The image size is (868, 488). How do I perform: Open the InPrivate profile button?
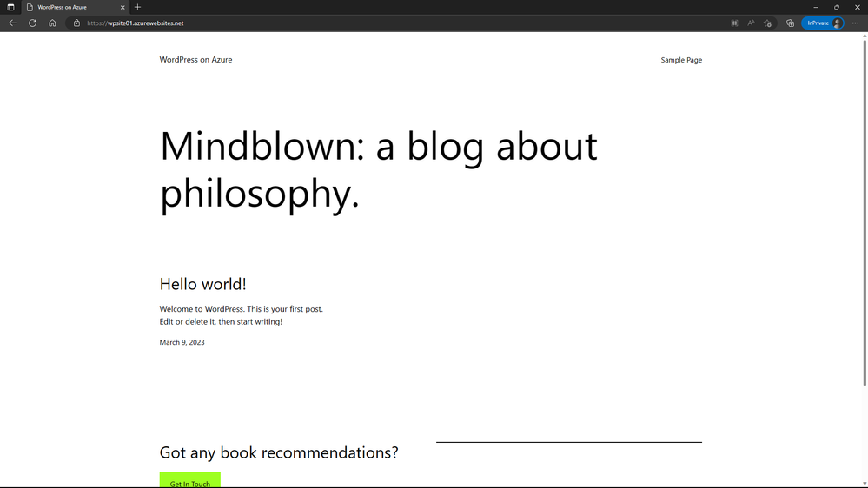(x=823, y=23)
